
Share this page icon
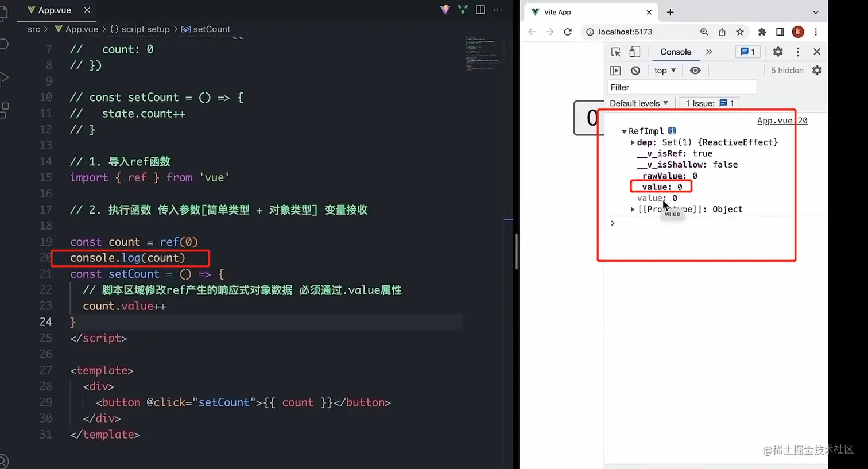tap(722, 32)
